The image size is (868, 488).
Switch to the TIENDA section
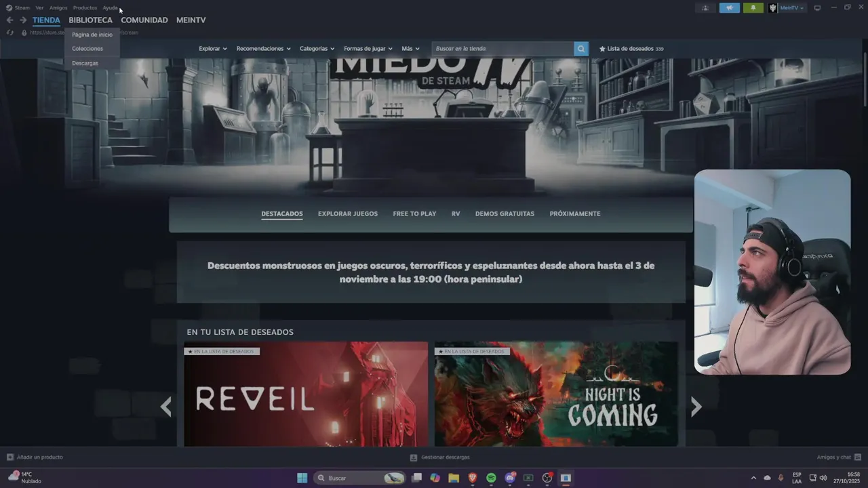46,20
